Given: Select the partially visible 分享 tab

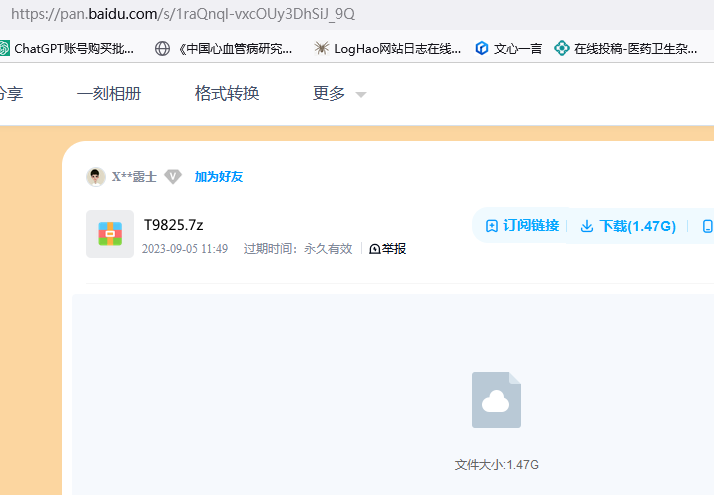Looking at the screenshot, I should (10, 94).
